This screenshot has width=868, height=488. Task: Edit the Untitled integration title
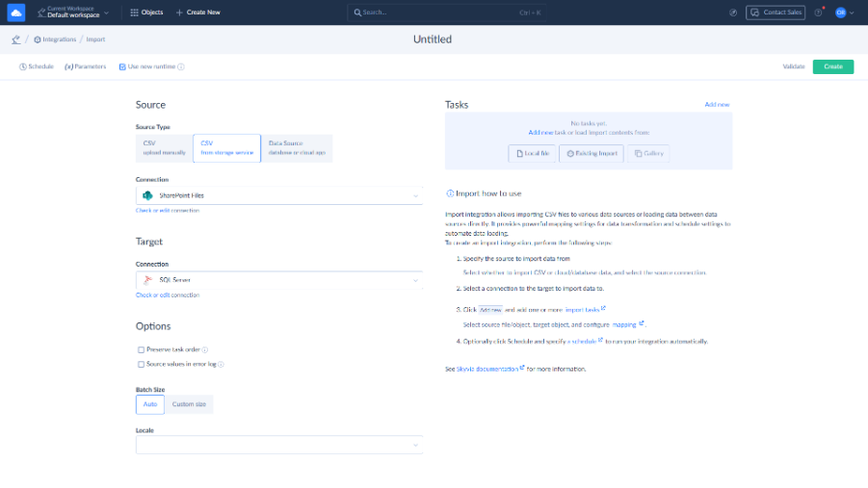click(433, 39)
